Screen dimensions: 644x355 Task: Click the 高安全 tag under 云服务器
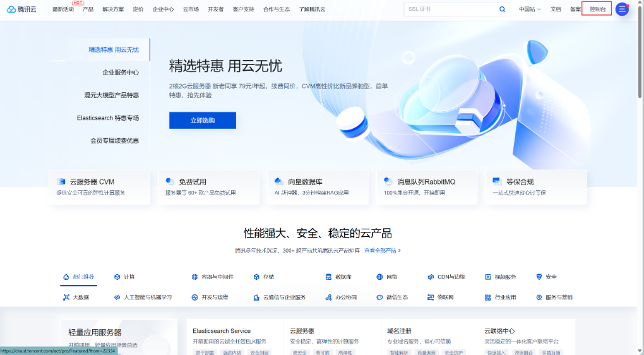(x=299, y=352)
